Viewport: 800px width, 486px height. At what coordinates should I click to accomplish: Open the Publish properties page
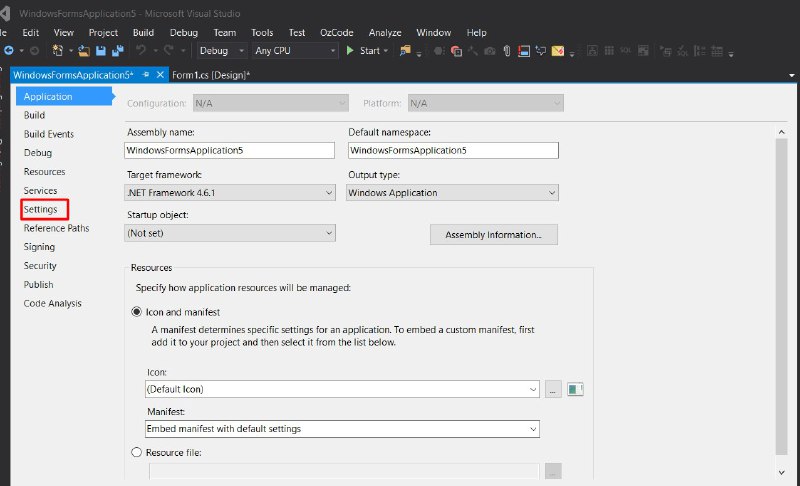38,285
